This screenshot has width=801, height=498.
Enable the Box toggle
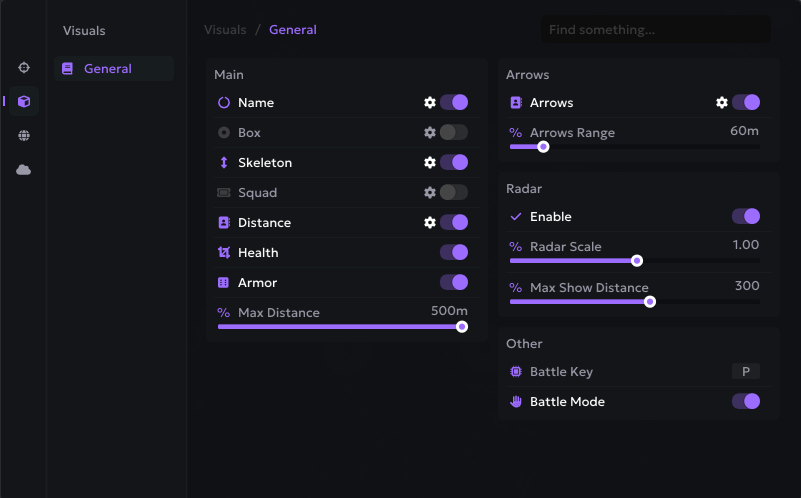[x=454, y=132]
